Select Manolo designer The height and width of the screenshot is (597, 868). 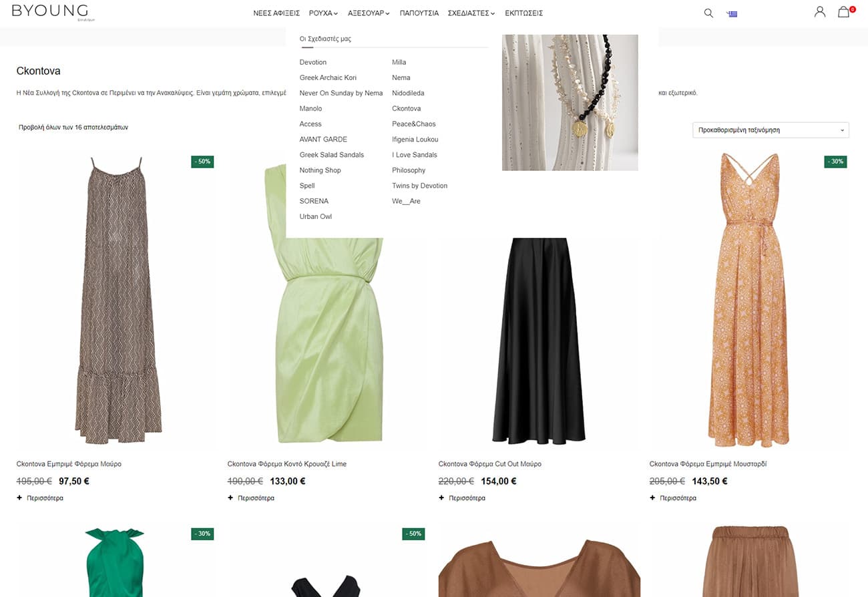point(310,108)
